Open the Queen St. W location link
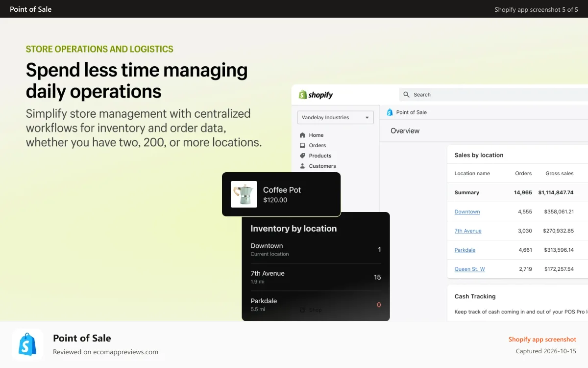Viewport: 588px width, 368px height. [470, 269]
